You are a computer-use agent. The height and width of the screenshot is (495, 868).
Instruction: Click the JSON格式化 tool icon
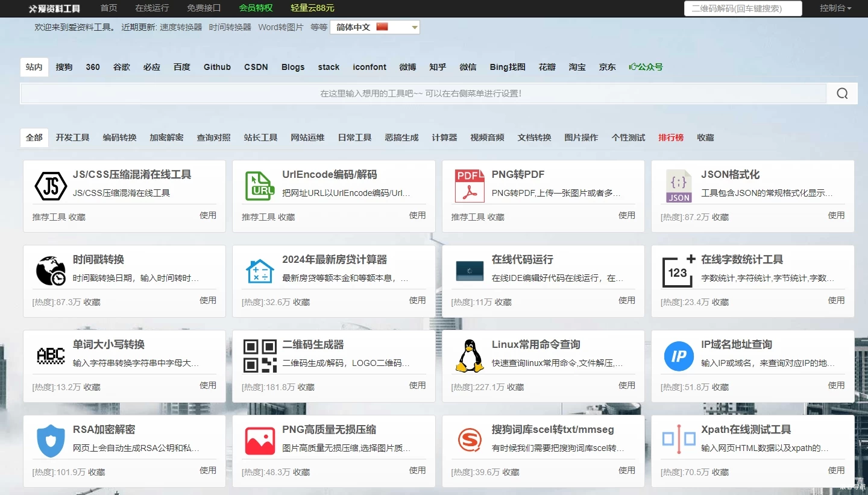click(678, 186)
